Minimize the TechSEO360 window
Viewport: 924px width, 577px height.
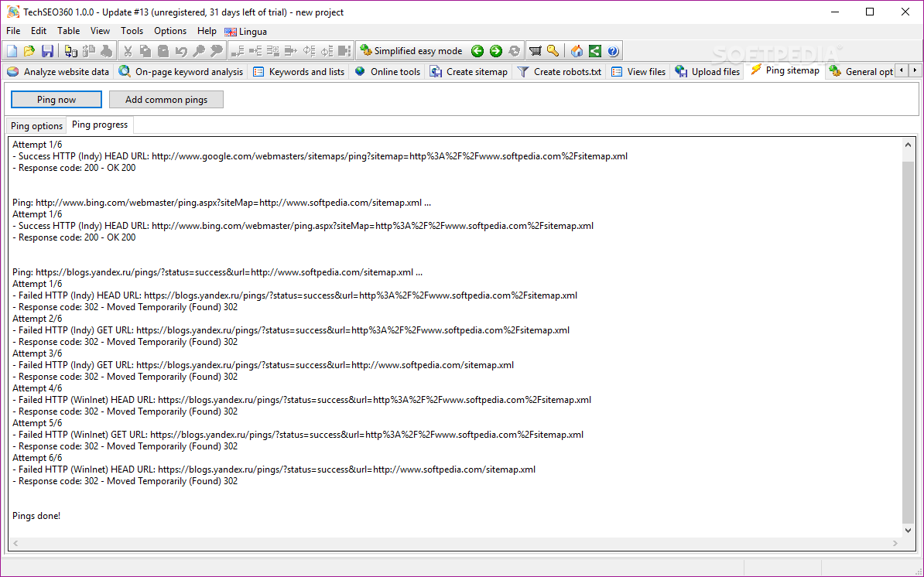tap(834, 12)
